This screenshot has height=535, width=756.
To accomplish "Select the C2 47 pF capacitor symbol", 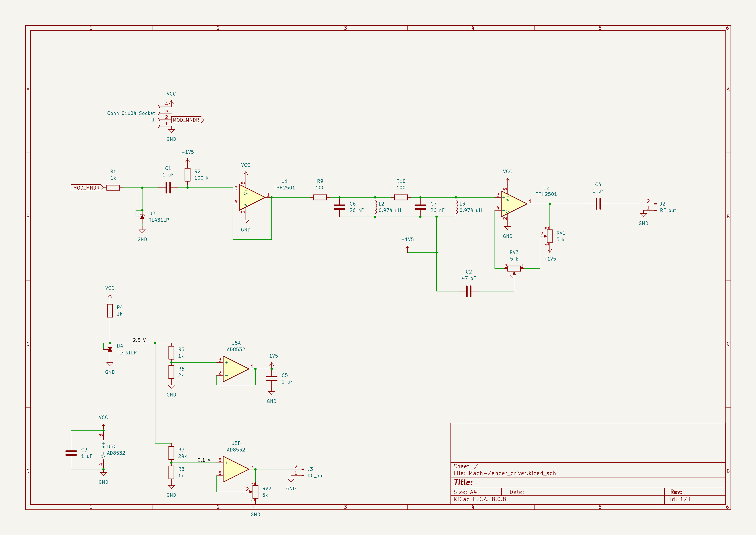I will pos(469,291).
